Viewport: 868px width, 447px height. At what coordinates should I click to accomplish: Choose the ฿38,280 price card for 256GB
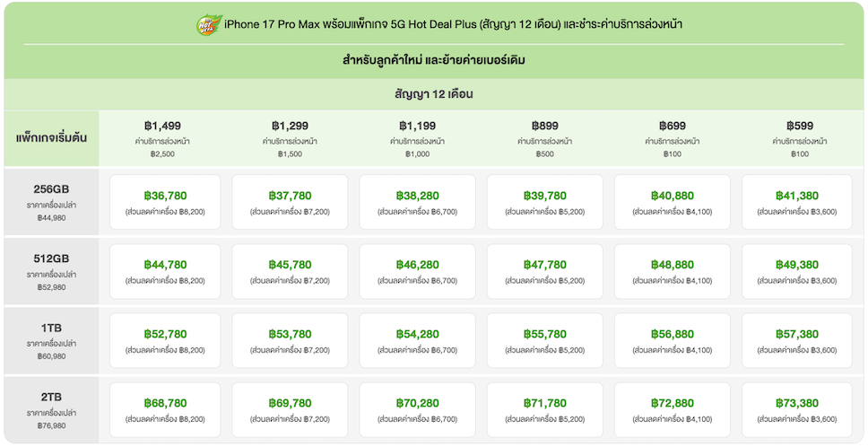coord(417,202)
